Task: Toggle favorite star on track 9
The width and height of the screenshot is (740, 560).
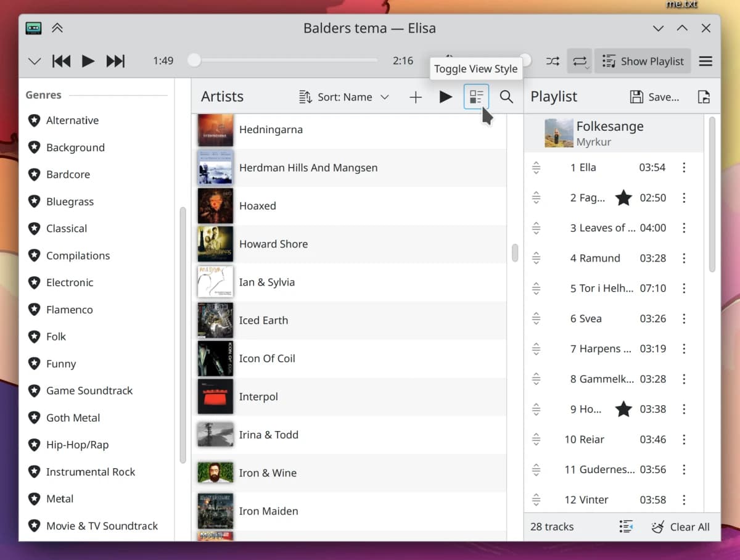Action: (623, 409)
